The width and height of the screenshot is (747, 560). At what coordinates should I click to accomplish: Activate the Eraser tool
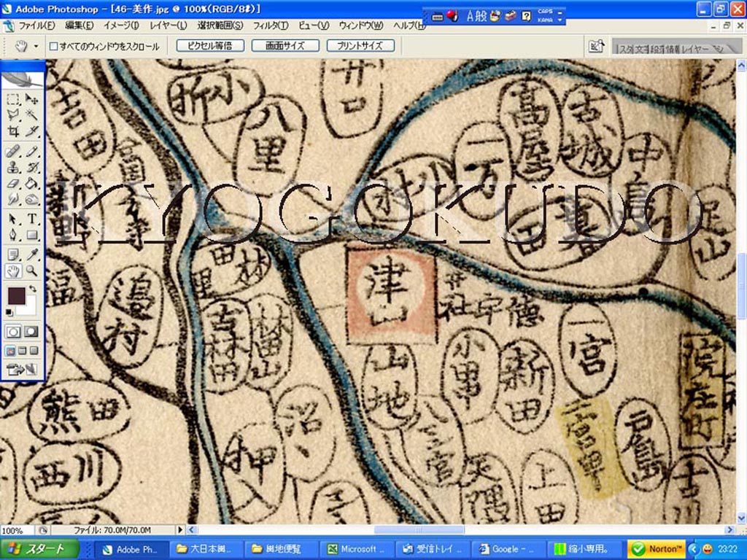pyautogui.click(x=13, y=183)
